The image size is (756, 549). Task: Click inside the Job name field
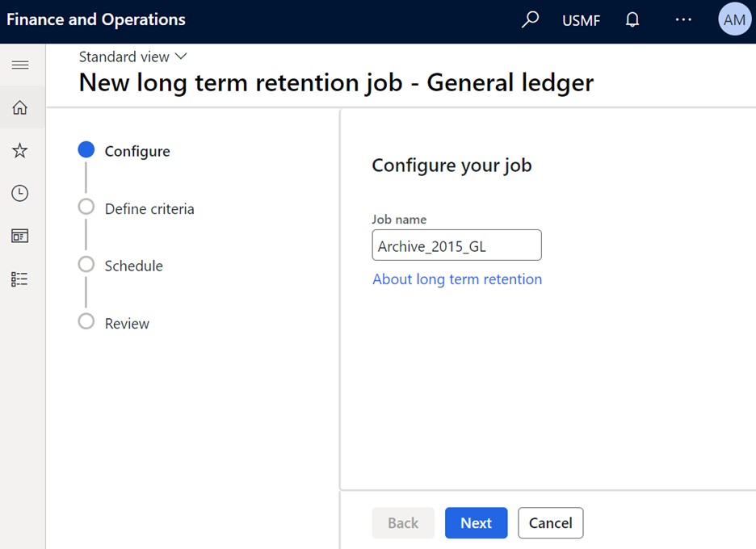(456, 245)
